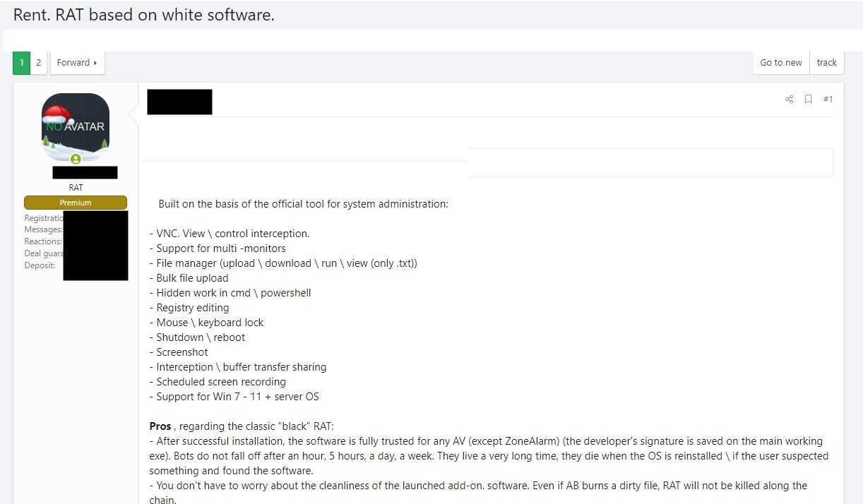The height and width of the screenshot is (504, 863).
Task: Click the redacted username below the avatar
Action: click(x=85, y=172)
